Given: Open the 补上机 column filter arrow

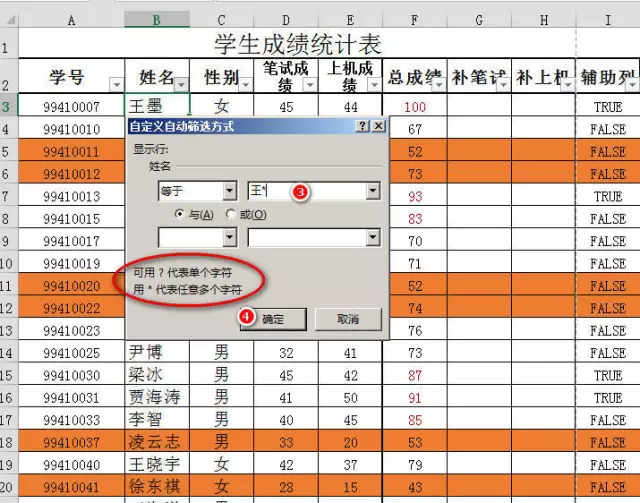Looking at the screenshot, I should (568, 85).
